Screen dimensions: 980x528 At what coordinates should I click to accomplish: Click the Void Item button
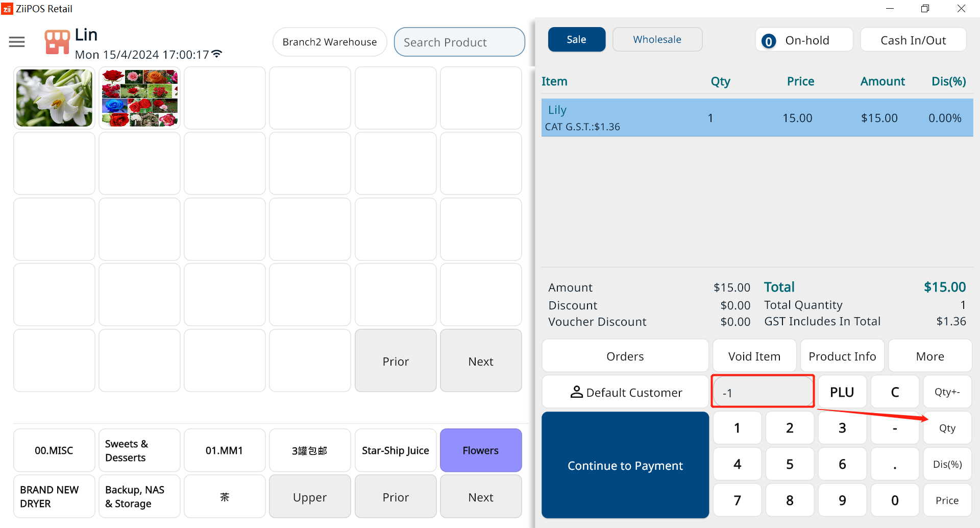click(754, 356)
